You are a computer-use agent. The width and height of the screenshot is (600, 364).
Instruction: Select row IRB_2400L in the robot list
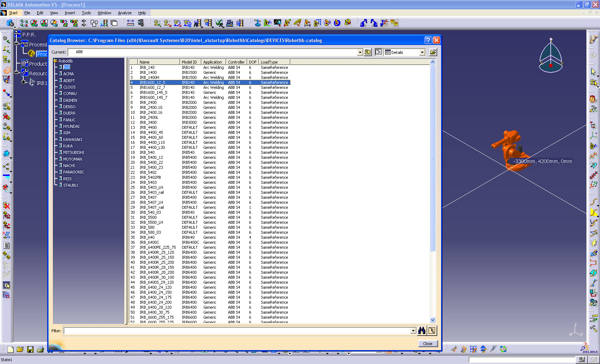coord(210,117)
